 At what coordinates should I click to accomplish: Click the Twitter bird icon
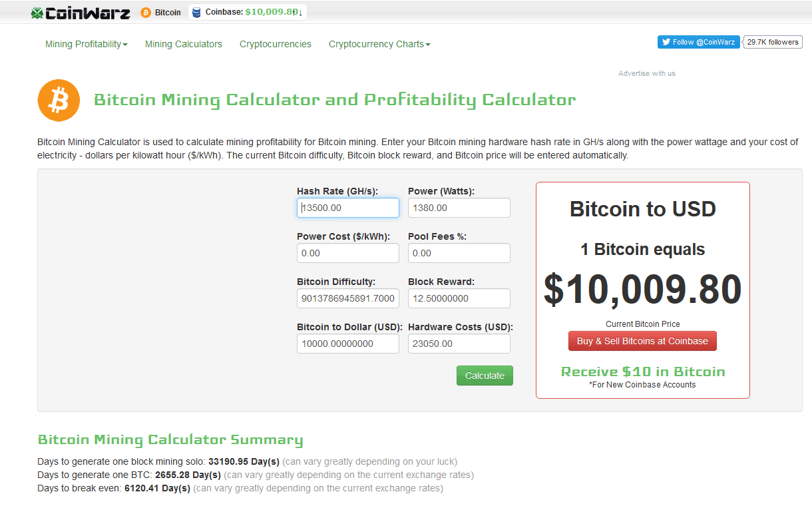pyautogui.click(x=665, y=42)
